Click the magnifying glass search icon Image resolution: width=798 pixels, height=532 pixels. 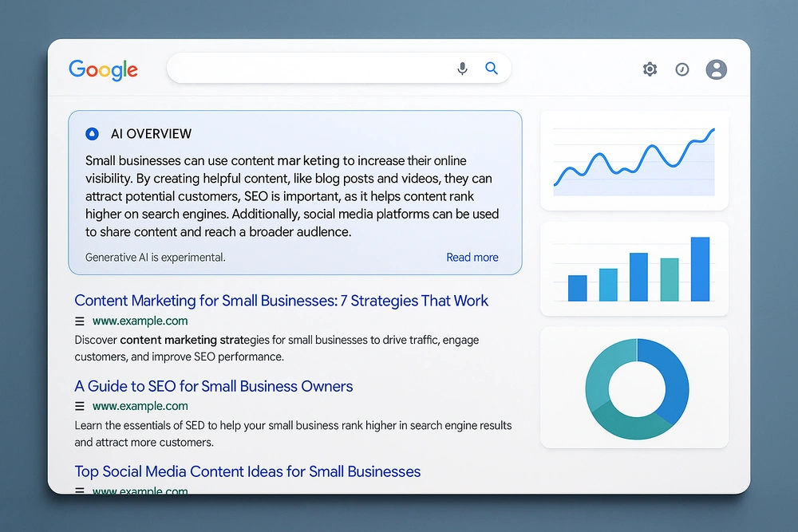click(x=492, y=69)
